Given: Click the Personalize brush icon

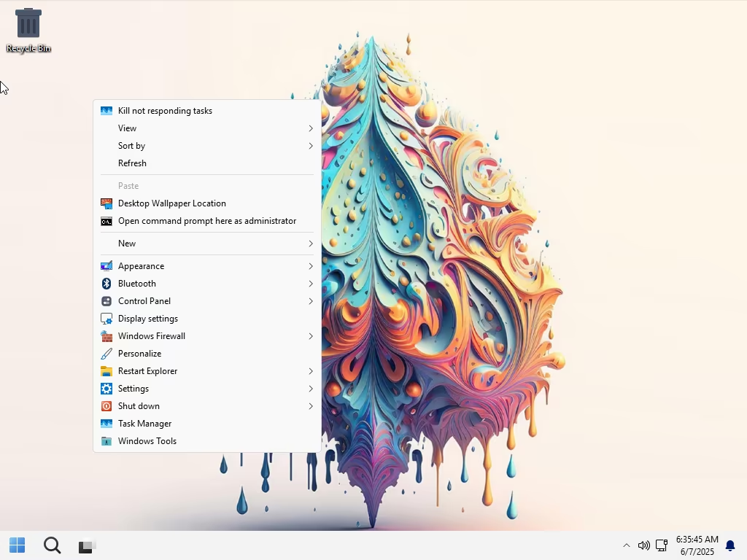Looking at the screenshot, I should pos(107,354).
